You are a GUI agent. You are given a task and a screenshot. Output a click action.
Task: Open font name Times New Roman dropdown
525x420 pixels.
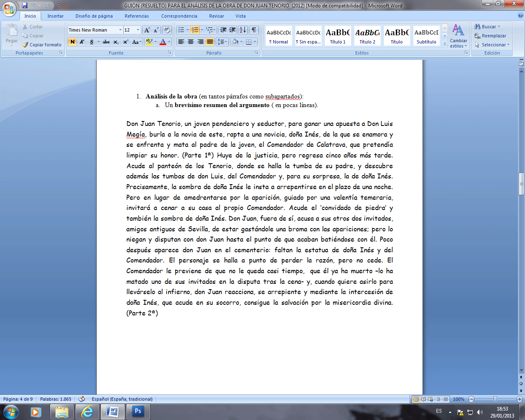(120, 30)
